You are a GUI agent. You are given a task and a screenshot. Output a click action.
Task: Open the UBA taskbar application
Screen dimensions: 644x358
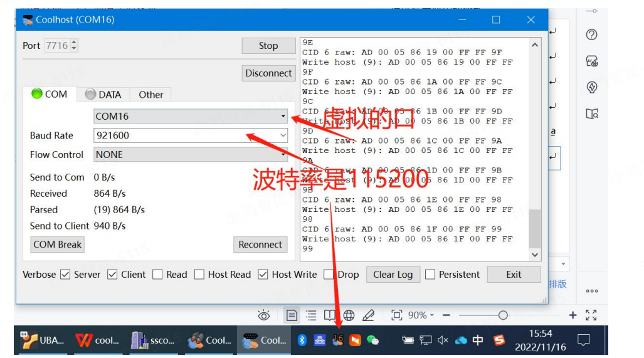tap(43, 340)
